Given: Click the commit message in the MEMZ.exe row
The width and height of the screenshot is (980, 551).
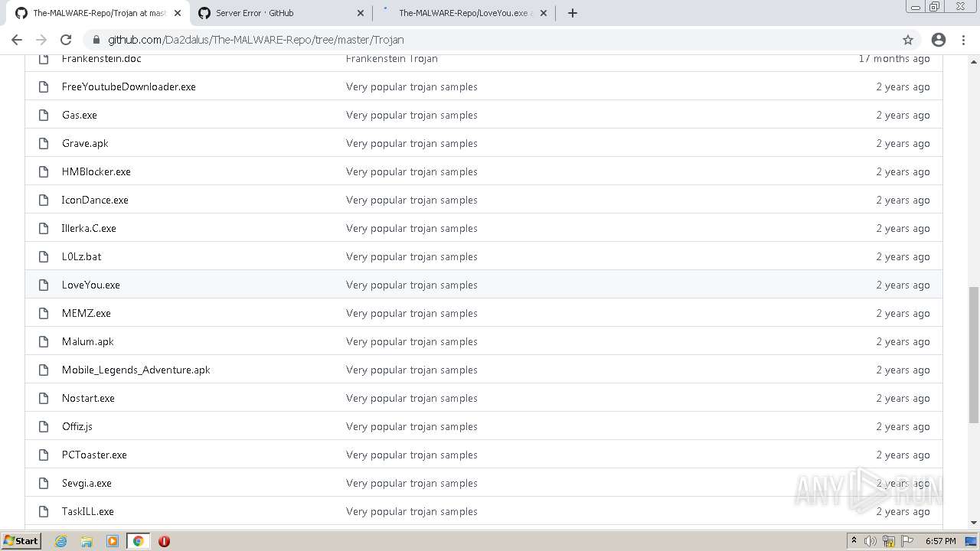Looking at the screenshot, I should tap(412, 313).
